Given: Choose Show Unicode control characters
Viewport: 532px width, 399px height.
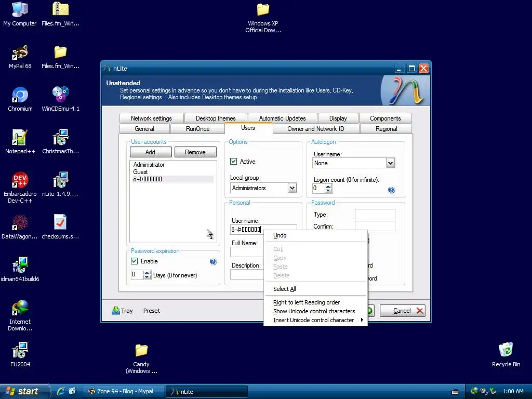Looking at the screenshot, I should [315, 311].
